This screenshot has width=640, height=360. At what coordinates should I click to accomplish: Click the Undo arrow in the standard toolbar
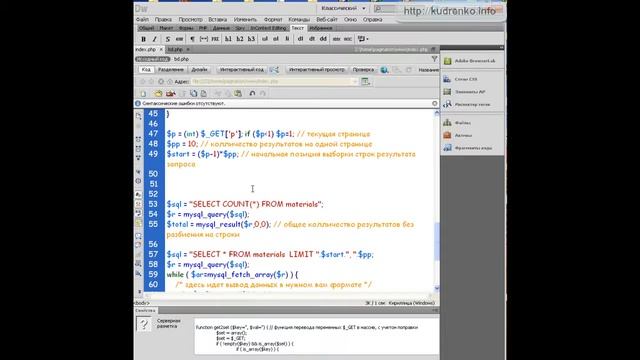pyautogui.click(x=252, y=93)
